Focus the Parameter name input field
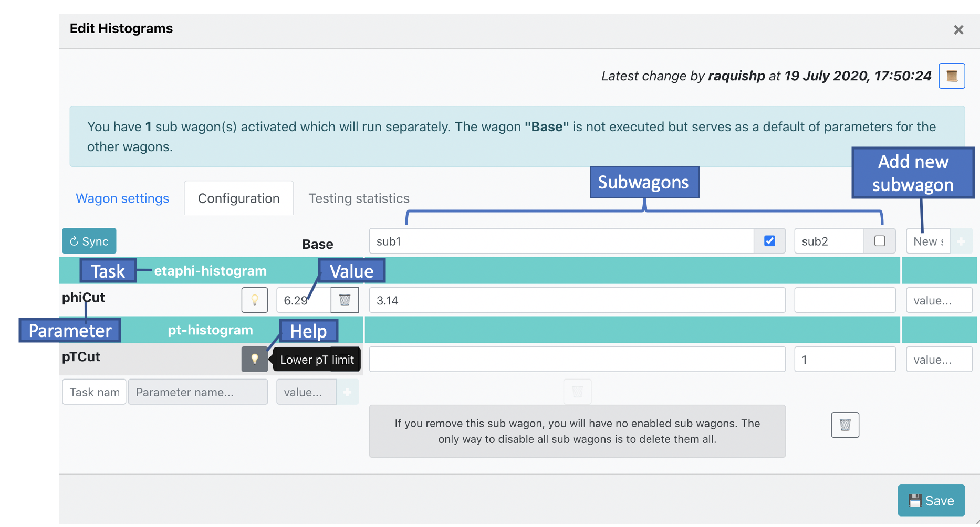The height and width of the screenshot is (527, 980). point(197,392)
